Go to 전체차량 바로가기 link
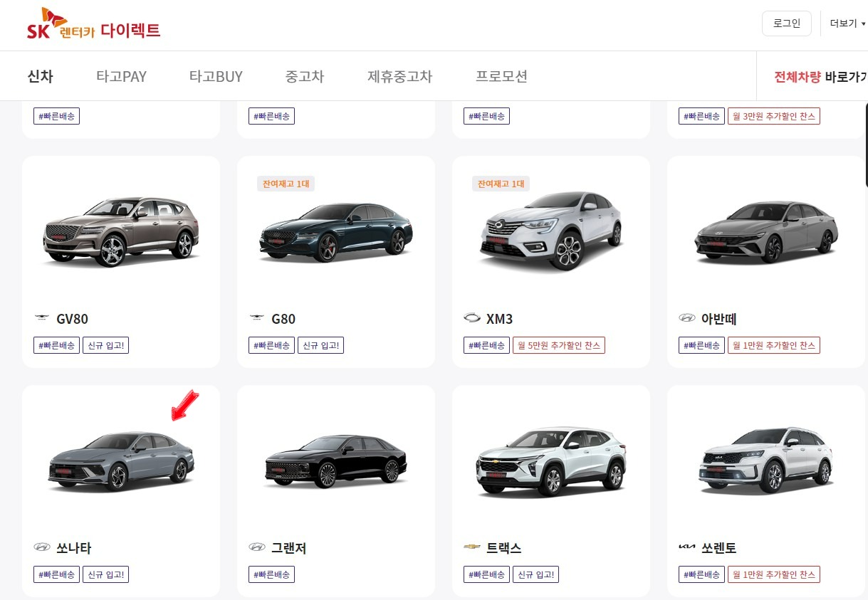 click(x=820, y=77)
